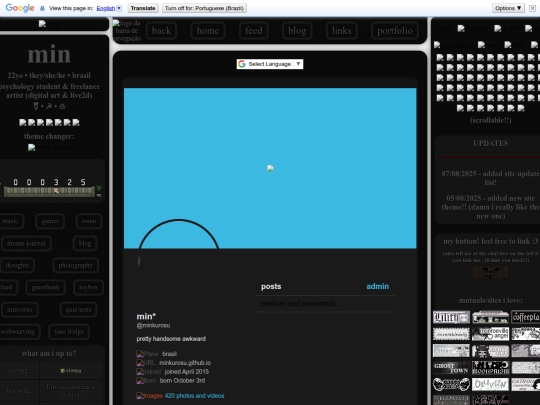Close the Google translate bar
Screen dimensions: 540x405
(532, 8)
